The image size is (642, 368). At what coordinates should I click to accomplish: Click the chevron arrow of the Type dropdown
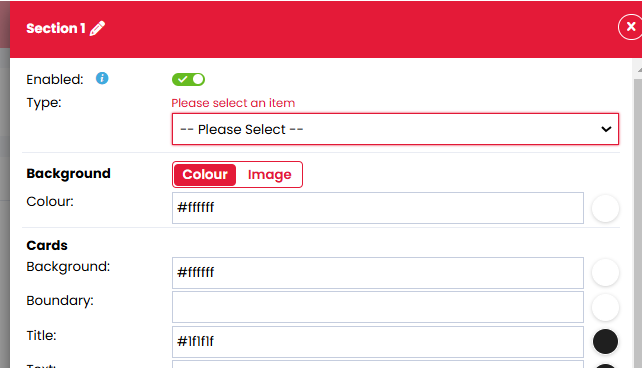[x=606, y=129]
